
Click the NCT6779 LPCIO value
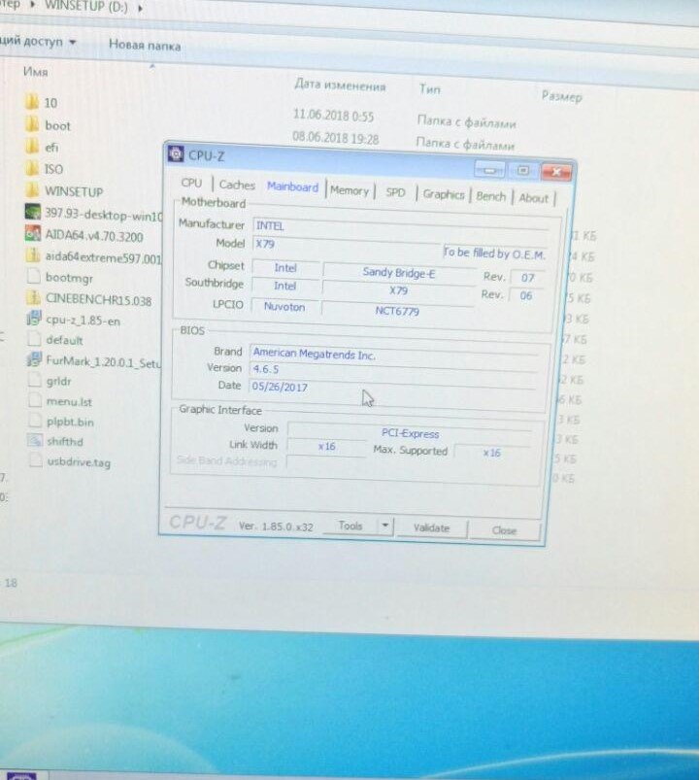point(397,311)
